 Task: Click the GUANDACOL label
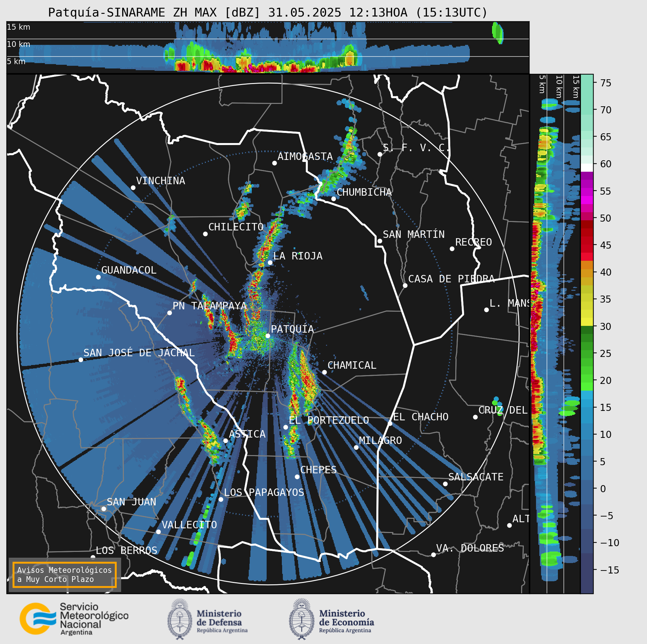click(129, 270)
